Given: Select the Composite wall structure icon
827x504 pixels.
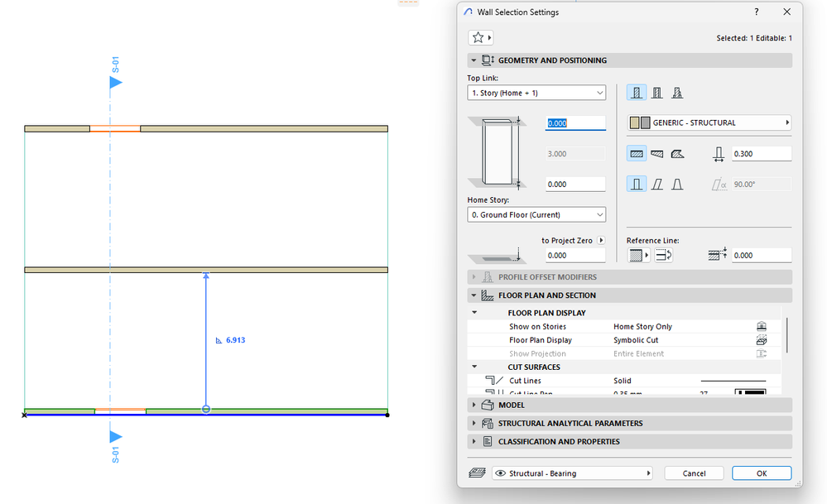Looking at the screenshot, I should [656, 93].
